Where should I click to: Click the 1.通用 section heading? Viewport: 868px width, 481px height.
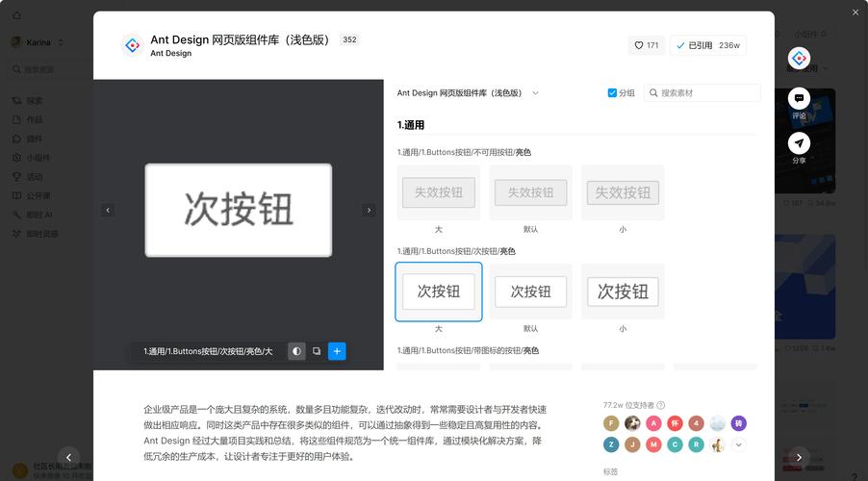pos(411,125)
